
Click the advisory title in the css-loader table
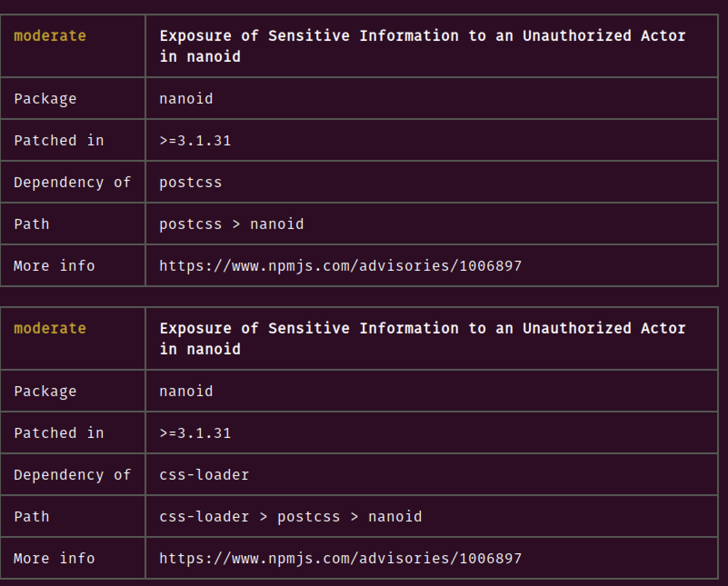422,338
